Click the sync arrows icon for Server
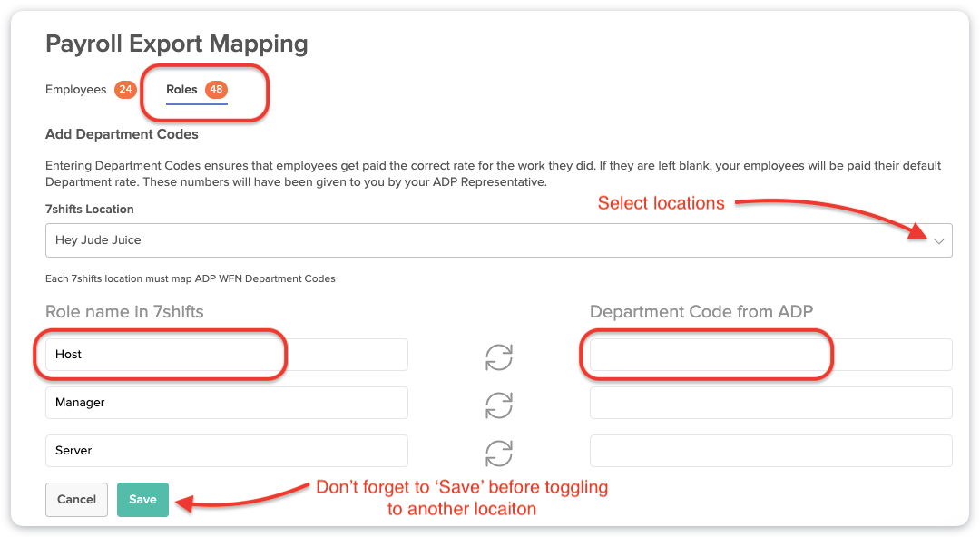 tap(499, 452)
